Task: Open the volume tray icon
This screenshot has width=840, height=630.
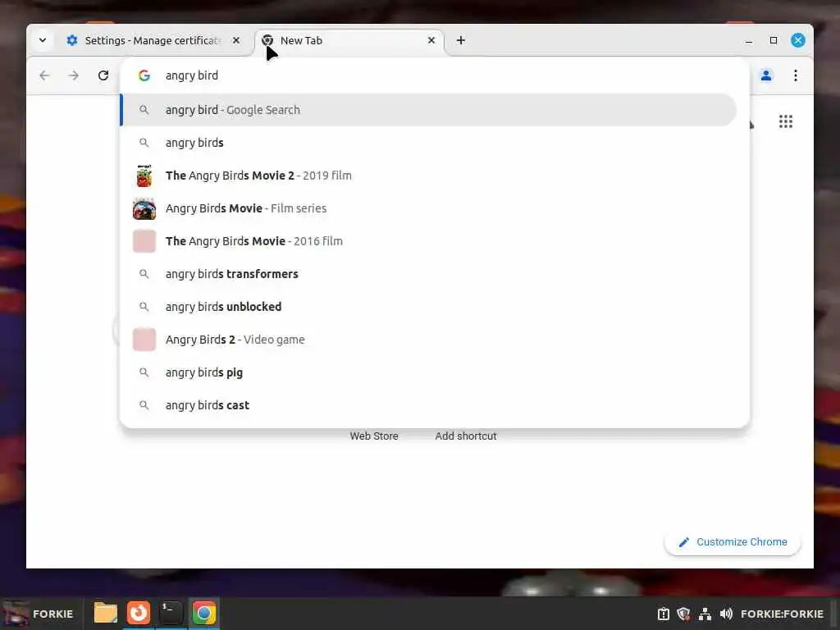Action: point(727,614)
